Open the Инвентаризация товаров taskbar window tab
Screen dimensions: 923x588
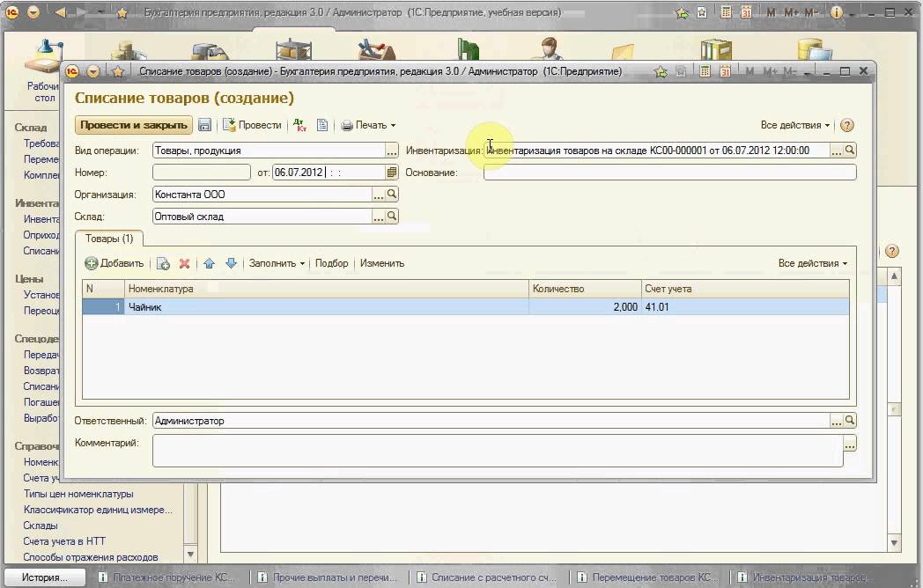[807, 577]
